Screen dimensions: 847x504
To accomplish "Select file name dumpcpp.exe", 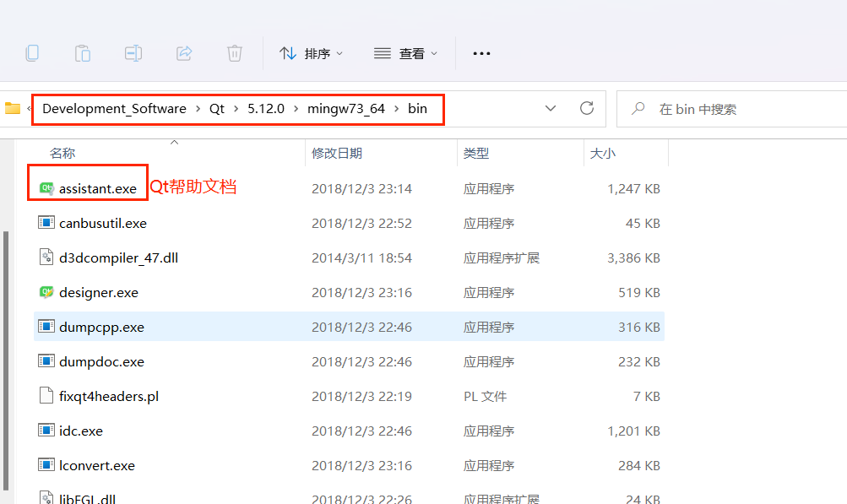I will click(101, 327).
